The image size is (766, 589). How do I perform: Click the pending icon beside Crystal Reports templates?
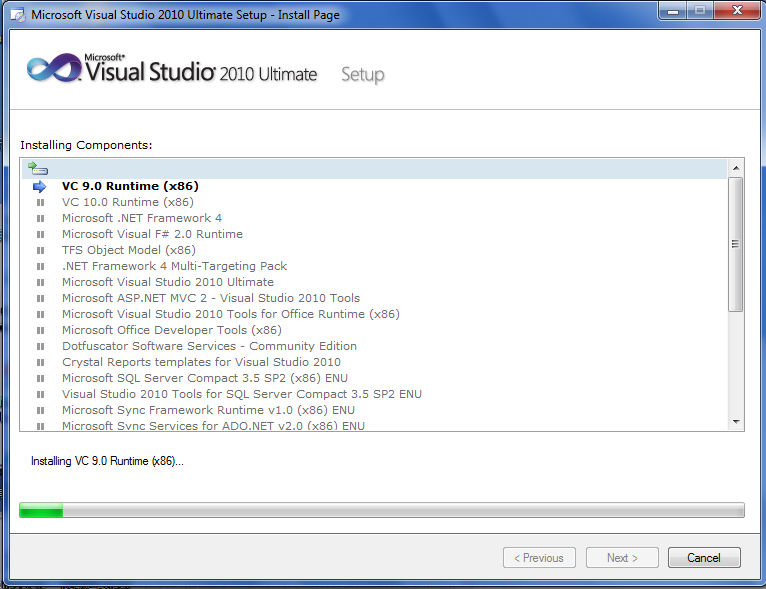point(41,362)
